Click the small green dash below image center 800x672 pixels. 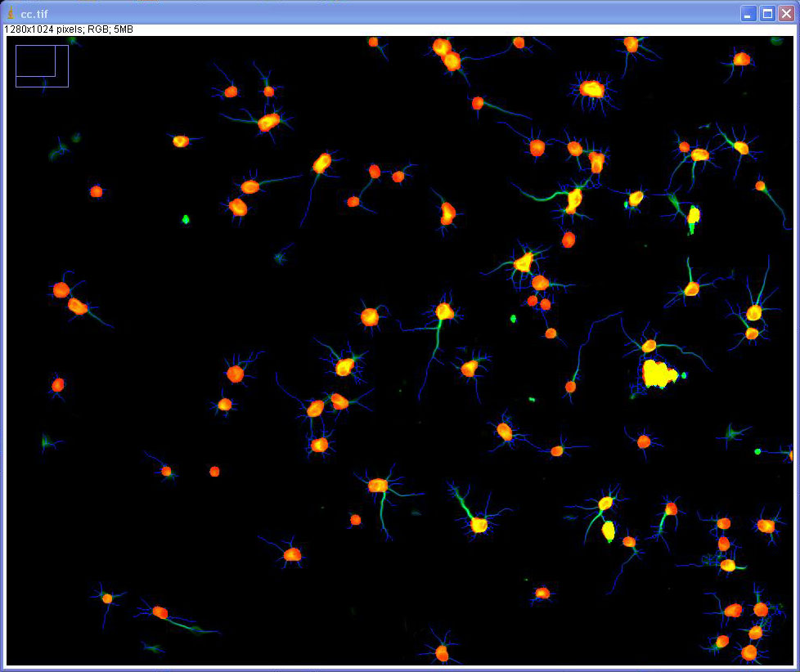pyautogui.click(x=532, y=400)
